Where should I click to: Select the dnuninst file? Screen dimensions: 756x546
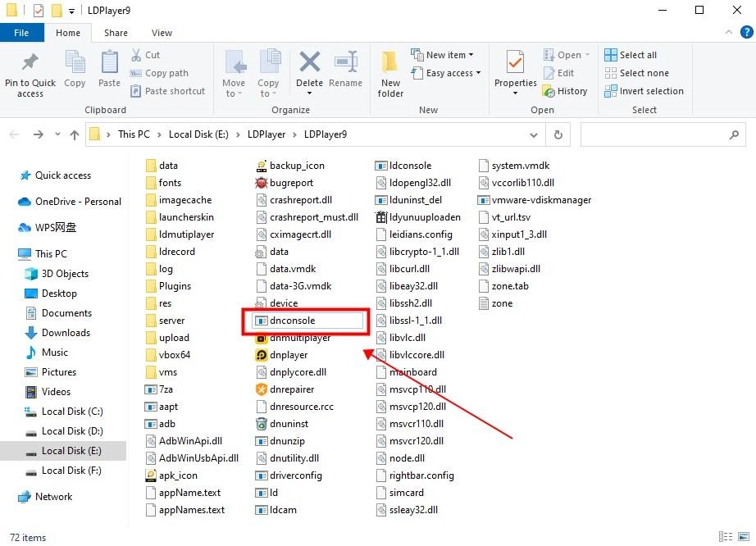282,424
